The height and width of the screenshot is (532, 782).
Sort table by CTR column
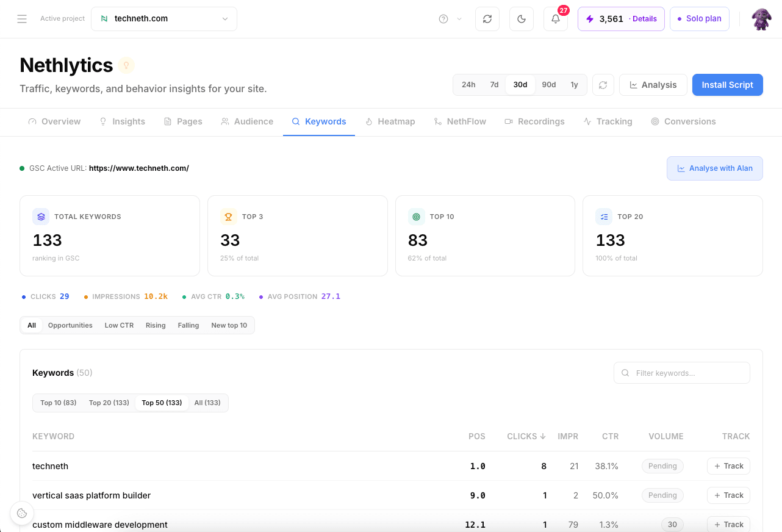tap(610, 436)
